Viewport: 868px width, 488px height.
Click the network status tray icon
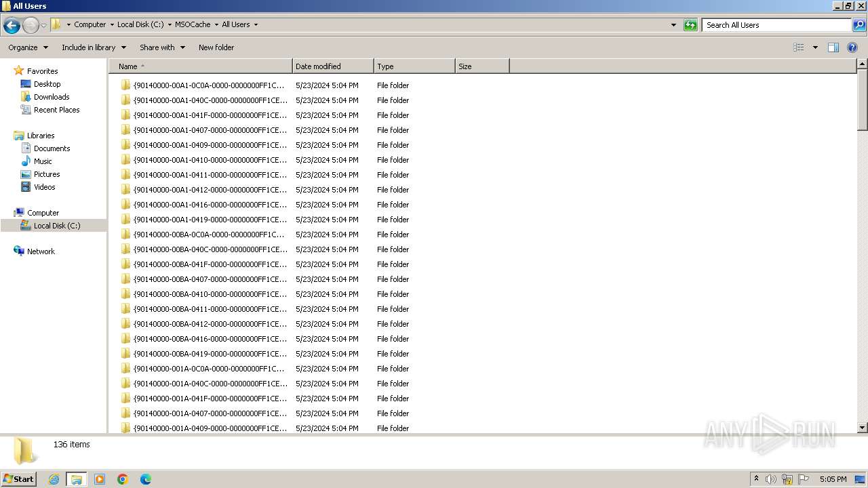[787, 479]
